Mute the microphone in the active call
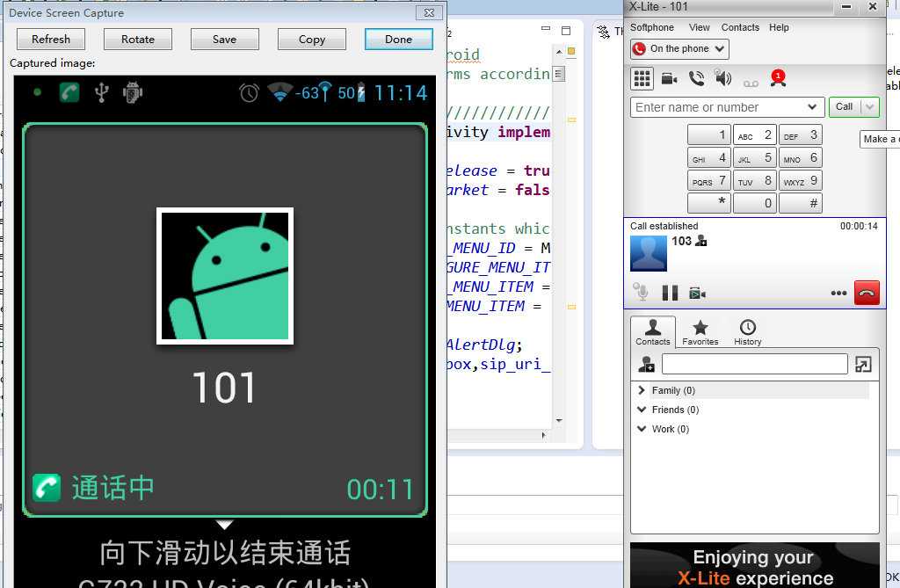The height and width of the screenshot is (588, 900). pos(641,293)
